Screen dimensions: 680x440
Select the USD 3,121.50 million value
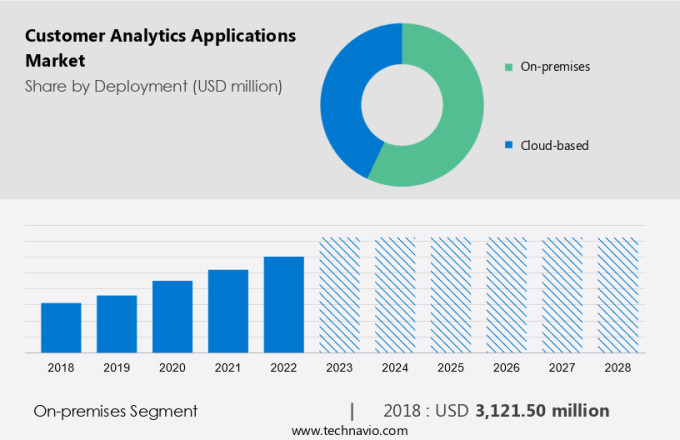pyautogui.click(x=530, y=411)
